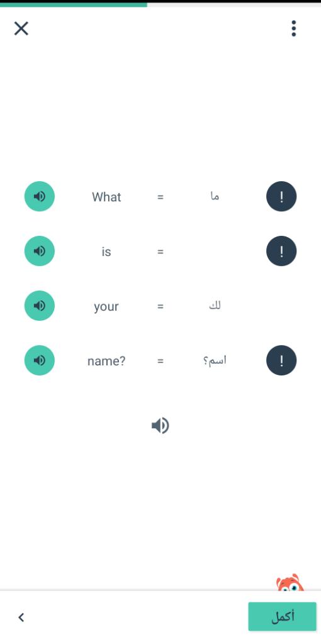Select the English word 'your'
Image resolution: width=321 pixels, height=644 pixels.
pos(106,307)
